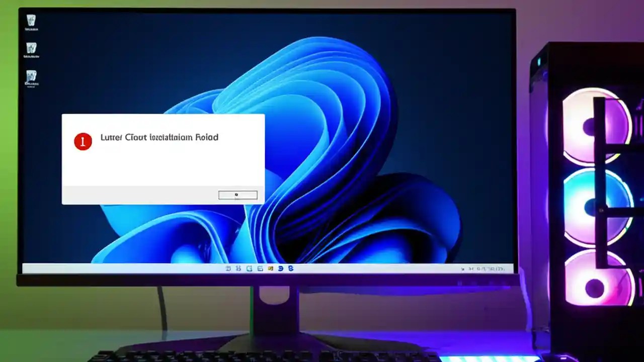The image size is (644, 362).
Task: Click the volume indicator in the system tray
Action: pyautogui.click(x=479, y=268)
